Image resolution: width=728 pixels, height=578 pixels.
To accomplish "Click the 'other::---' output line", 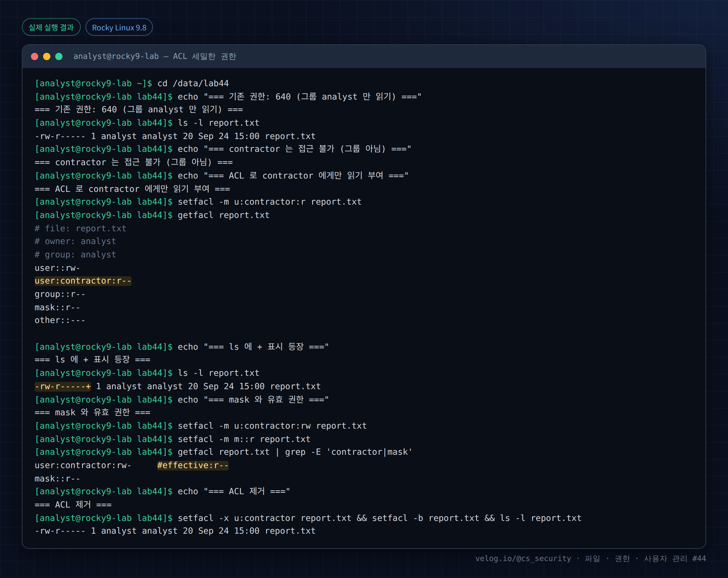I will (x=60, y=320).
